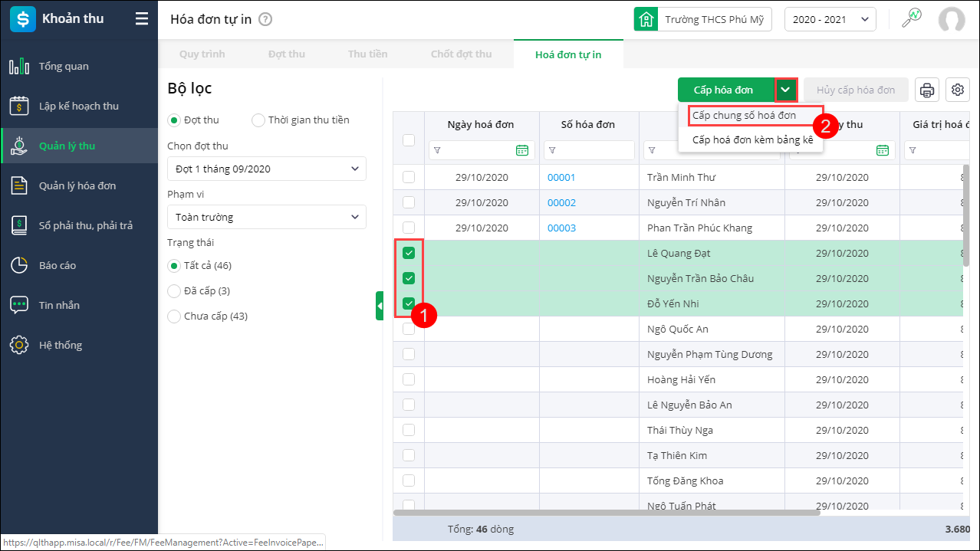This screenshot has width=980, height=551.
Task: Click filter funnel icon under Số hóa đơn
Action: [x=552, y=150]
